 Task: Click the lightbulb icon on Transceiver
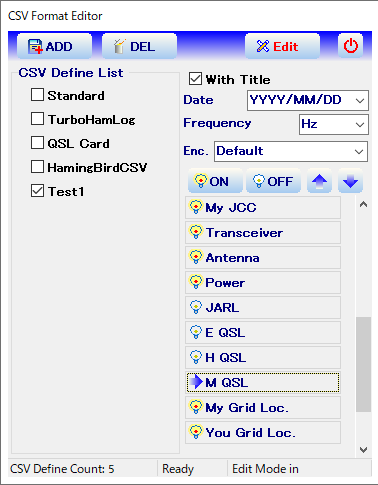196,232
